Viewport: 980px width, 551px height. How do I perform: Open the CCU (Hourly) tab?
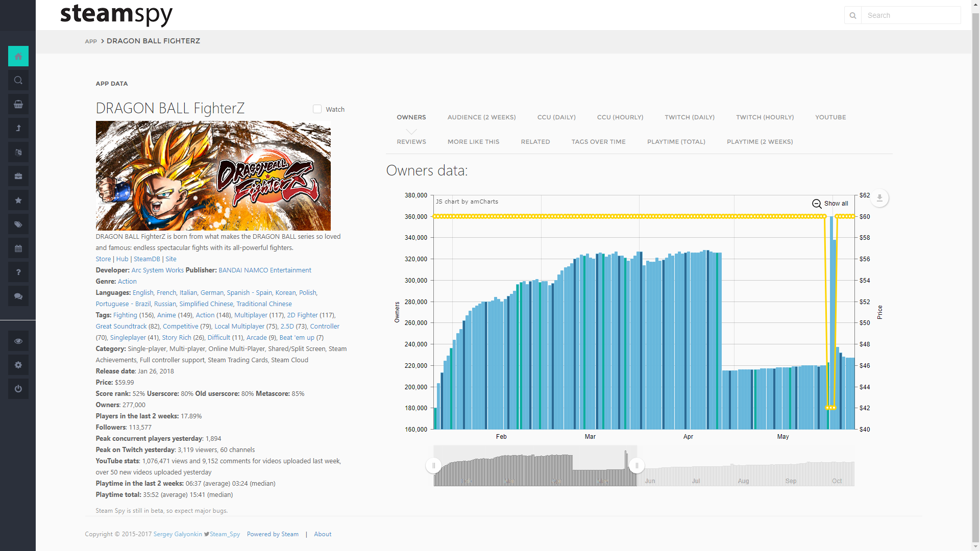tap(620, 117)
